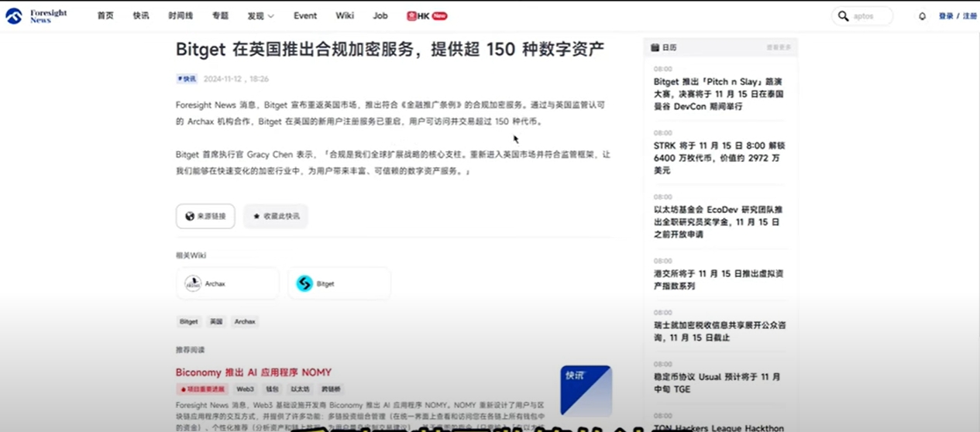Click the 项目重要进展 tag
The image size is (980, 432).
(x=201, y=389)
